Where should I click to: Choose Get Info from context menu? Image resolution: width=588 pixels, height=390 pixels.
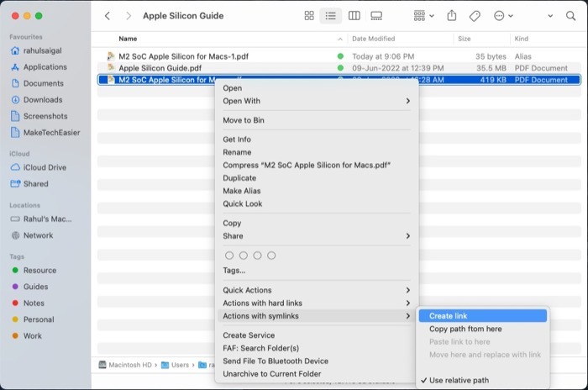pos(237,140)
